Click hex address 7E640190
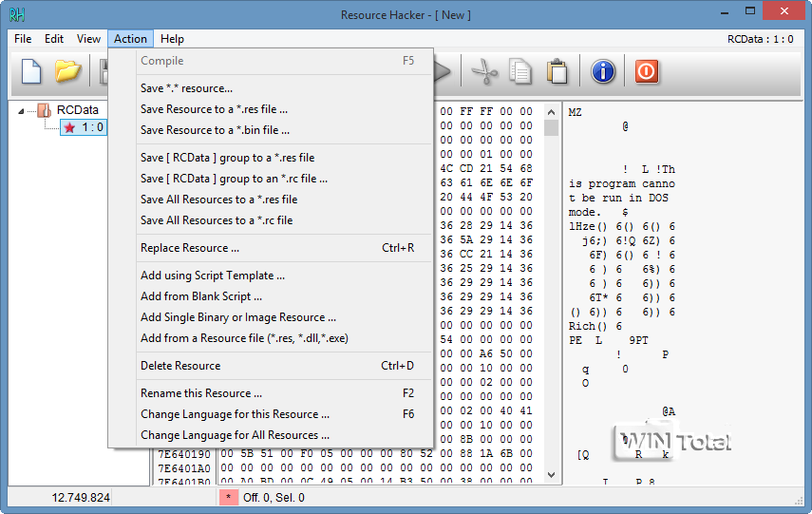The width and height of the screenshot is (812, 514). click(184, 454)
